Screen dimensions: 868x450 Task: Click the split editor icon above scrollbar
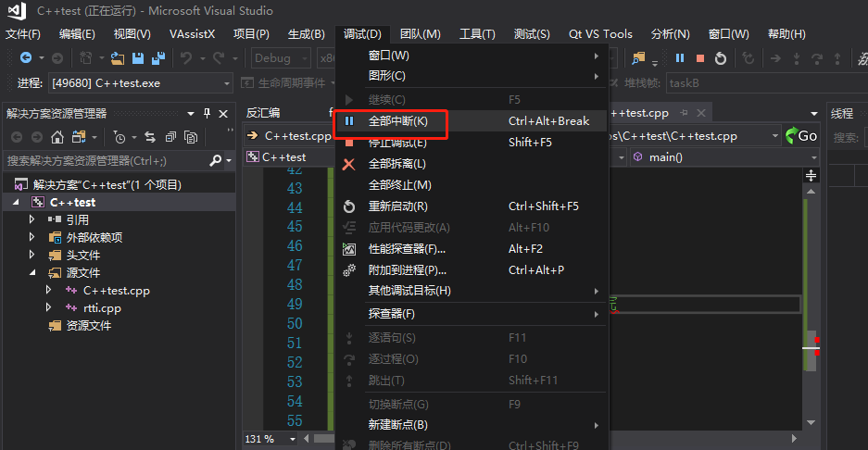811,176
